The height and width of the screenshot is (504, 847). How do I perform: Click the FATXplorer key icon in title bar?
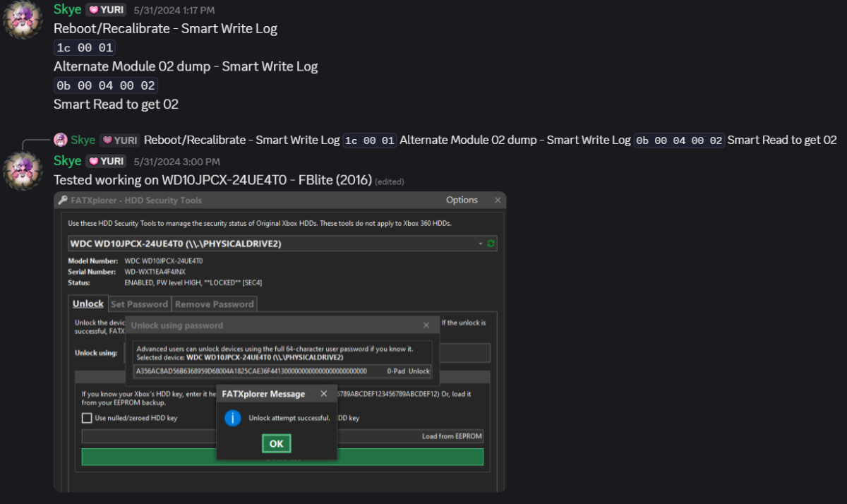tap(63, 200)
